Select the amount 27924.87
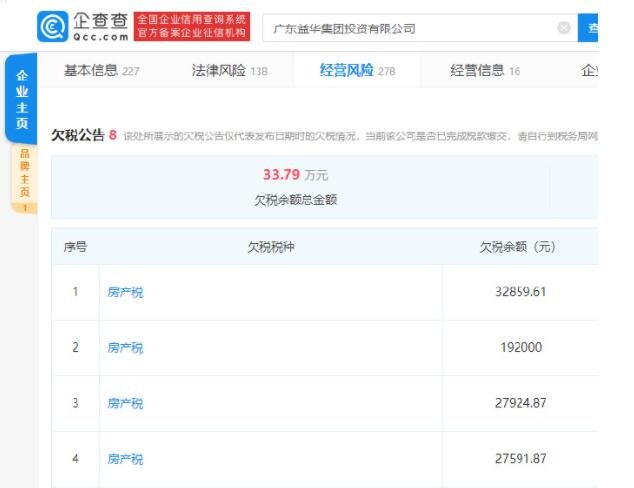This screenshot has height=488, width=634. [520, 403]
